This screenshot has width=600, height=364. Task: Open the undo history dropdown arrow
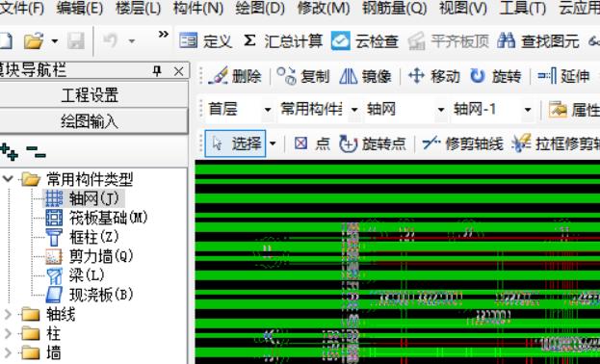132,40
